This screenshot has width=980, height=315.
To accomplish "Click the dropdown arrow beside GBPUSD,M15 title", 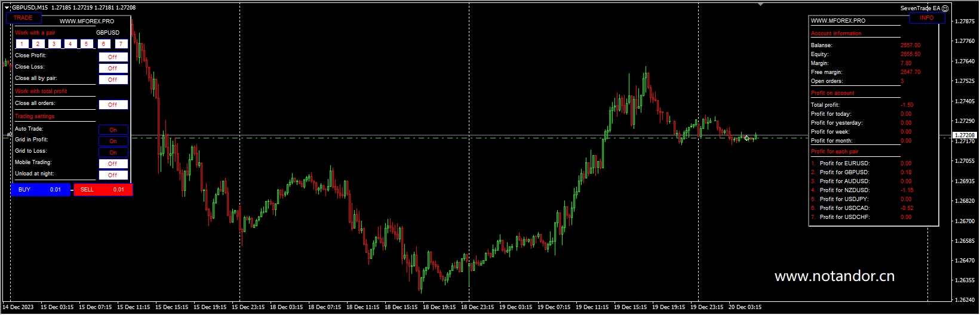I will coord(7,7).
